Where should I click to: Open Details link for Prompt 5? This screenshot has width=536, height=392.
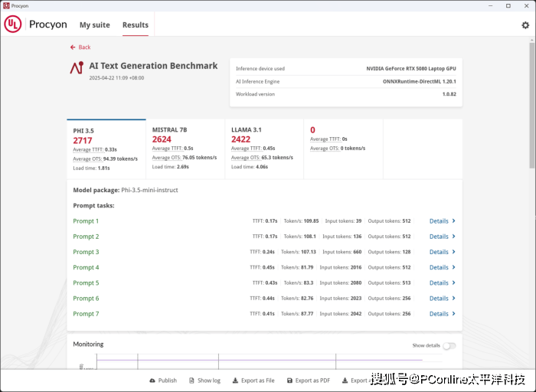coord(439,283)
